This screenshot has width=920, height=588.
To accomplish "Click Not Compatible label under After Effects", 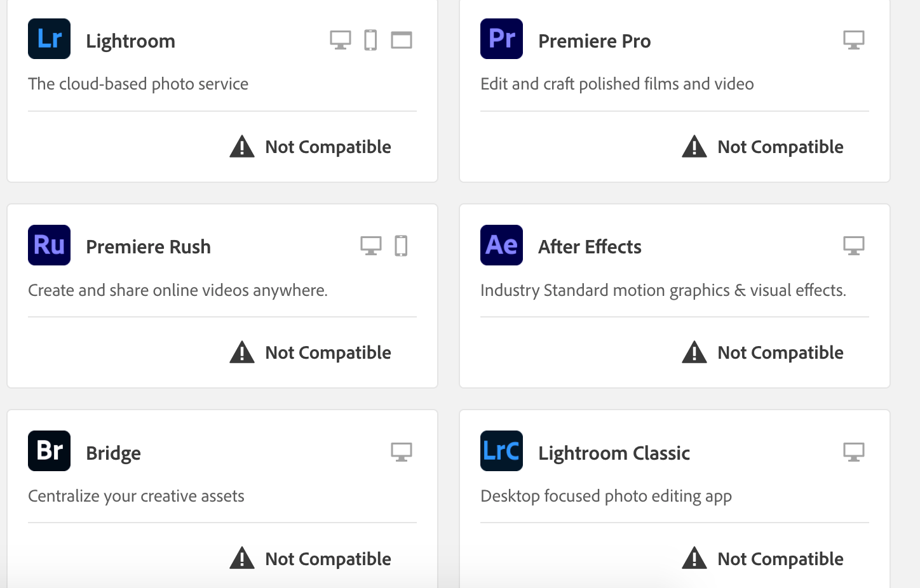I will tap(780, 352).
